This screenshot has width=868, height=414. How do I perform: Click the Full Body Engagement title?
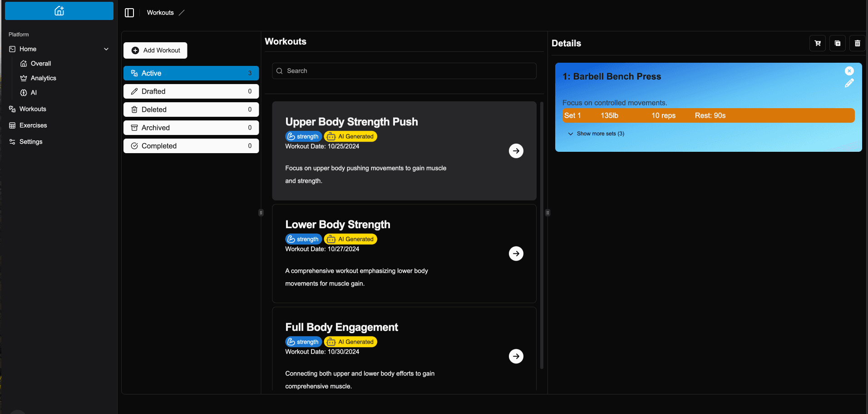pyautogui.click(x=341, y=327)
